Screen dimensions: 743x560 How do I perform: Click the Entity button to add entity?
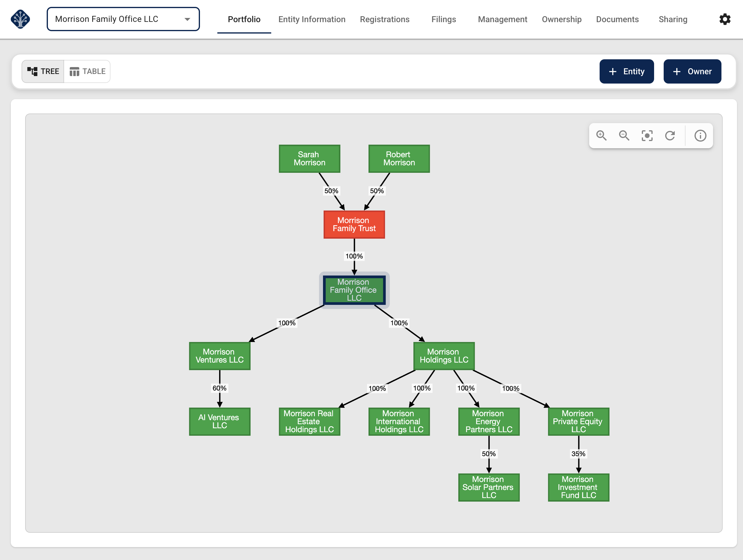click(x=627, y=71)
